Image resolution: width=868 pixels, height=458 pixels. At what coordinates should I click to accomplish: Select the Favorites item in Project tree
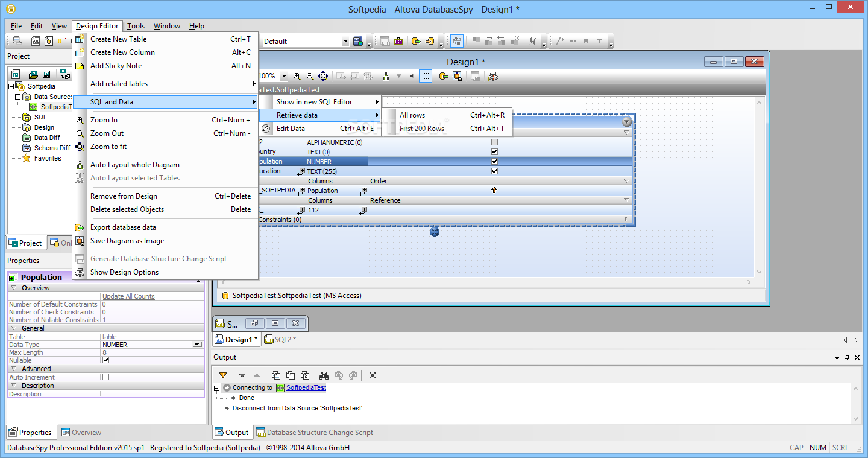48,158
